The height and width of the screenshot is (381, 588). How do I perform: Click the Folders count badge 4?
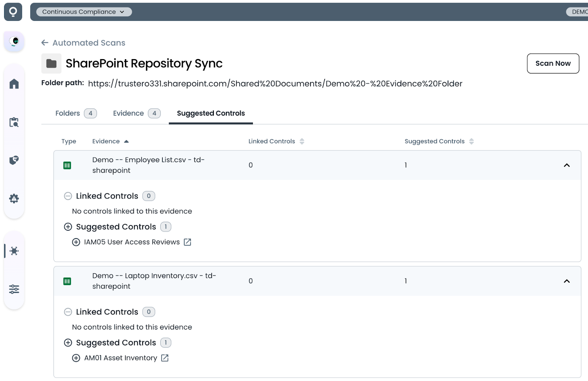click(90, 113)
